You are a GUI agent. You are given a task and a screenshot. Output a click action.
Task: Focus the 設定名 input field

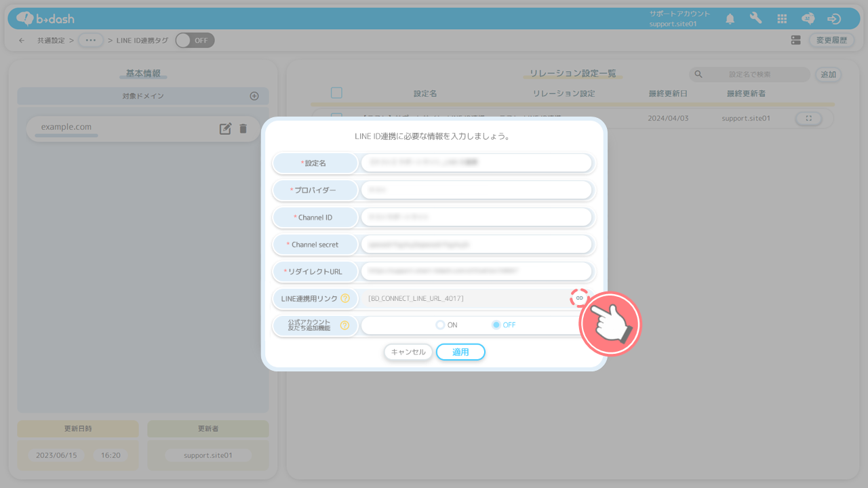coord(477,163)
